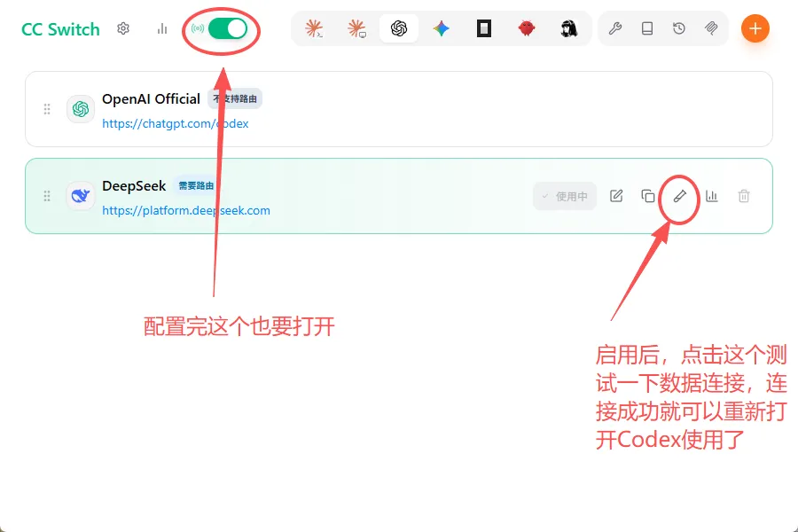The image size is (798, 532).
Task: Open the book prompts icon
Action: coord(647,28)
